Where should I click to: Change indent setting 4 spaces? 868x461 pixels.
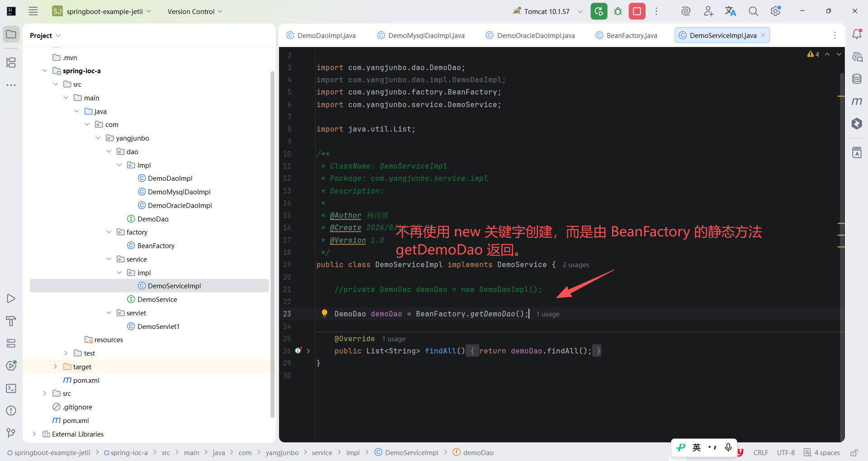(x=822, y=453)
